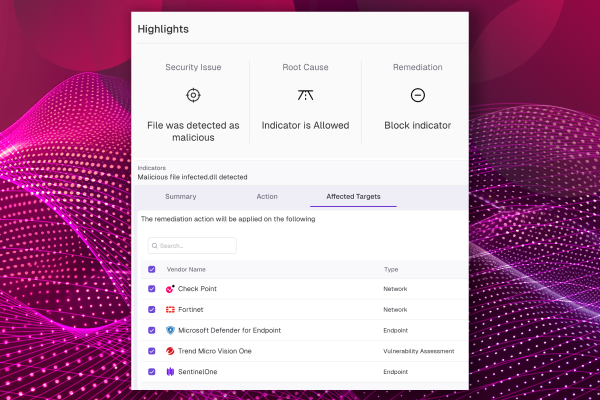Click into the vendor Search field
The height and width of the screenshot is (400, 600).
click(x=197, y=245)
